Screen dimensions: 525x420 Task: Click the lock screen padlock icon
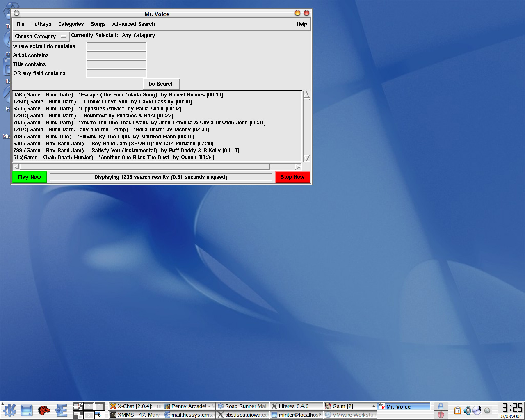(441, 406)
